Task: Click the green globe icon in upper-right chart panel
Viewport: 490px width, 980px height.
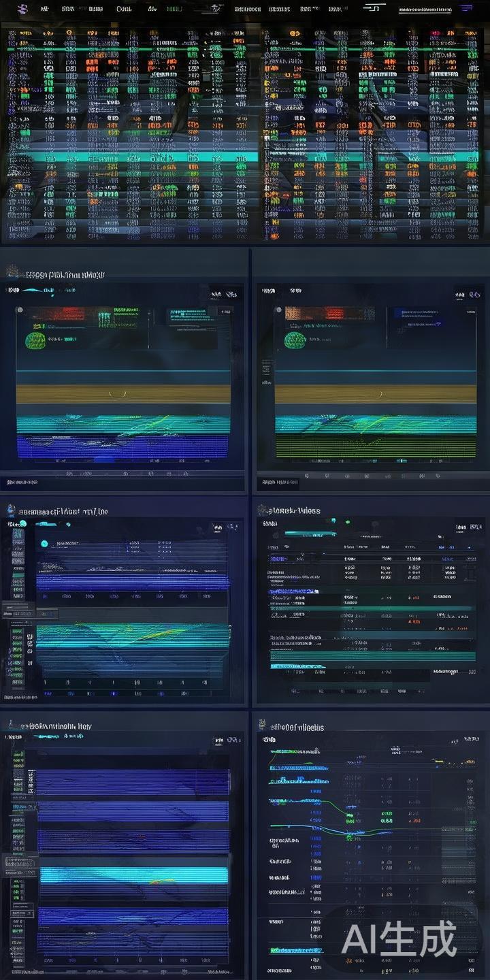Action: pos(295,340)
